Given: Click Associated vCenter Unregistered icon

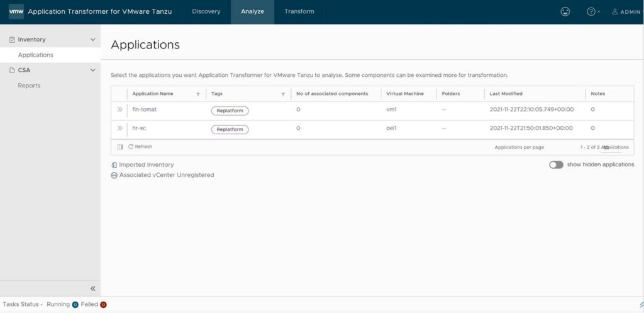Looking at the screenshot, I should [114, 175].
